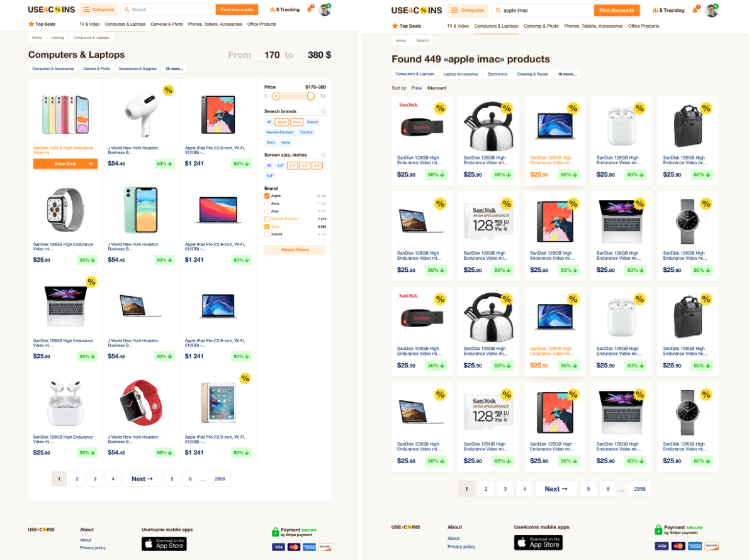
Task: Click the Reset Filters button
Action: click(x=295, y=250)
